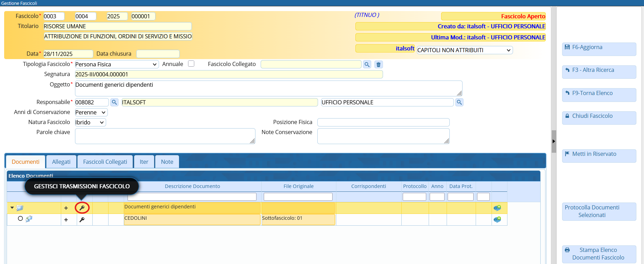Click the magnifier beside UFFICIO PERSONALE field
Image resolution: width=644 pixels, height=264 pixels.
coord(459,102)
